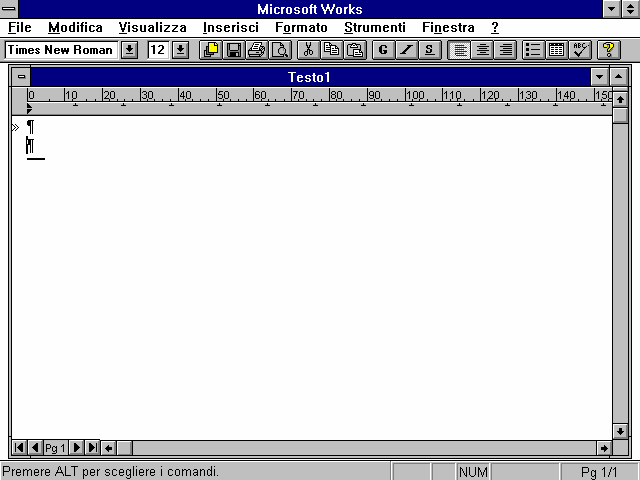
Task: Click the horizontal scrollbar left arrow
Action: [109, 448]
